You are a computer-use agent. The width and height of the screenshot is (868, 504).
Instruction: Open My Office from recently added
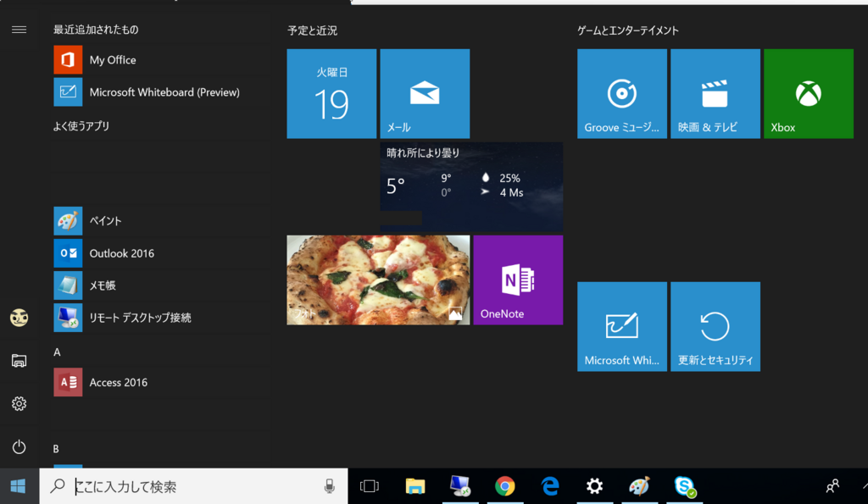point(162,60)
